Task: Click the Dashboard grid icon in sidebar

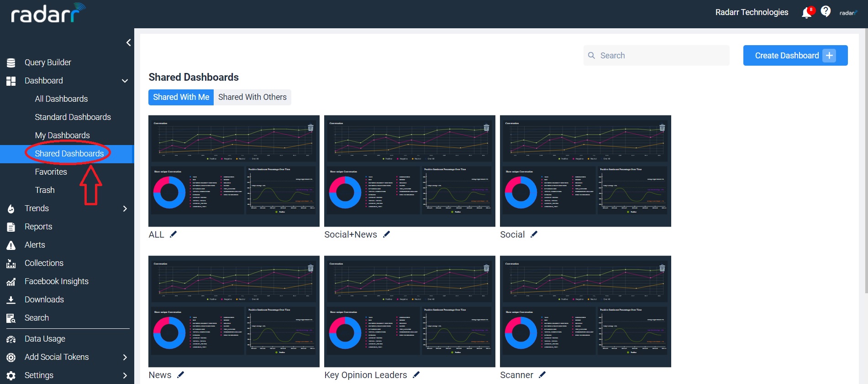Action: click(11, 81)
